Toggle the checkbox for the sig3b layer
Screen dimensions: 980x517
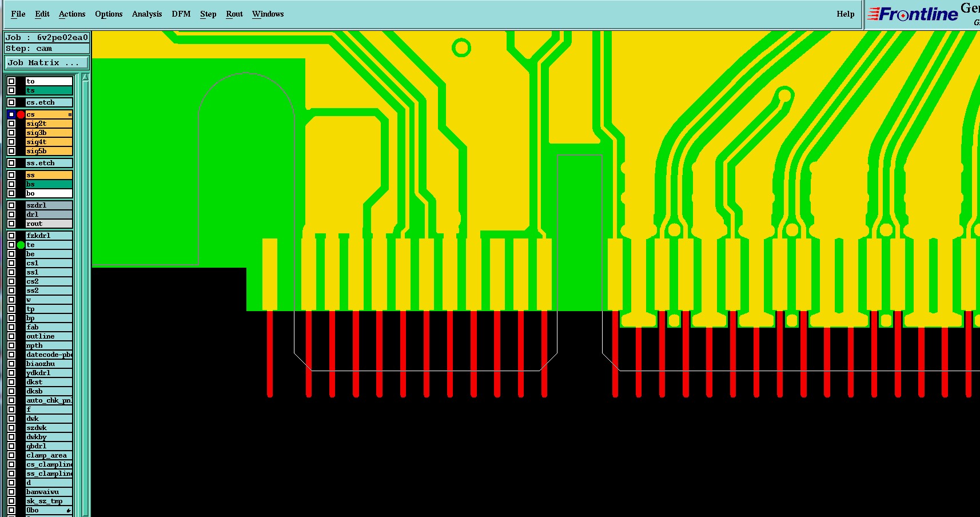pyautogui.click(x=11, y=133)
